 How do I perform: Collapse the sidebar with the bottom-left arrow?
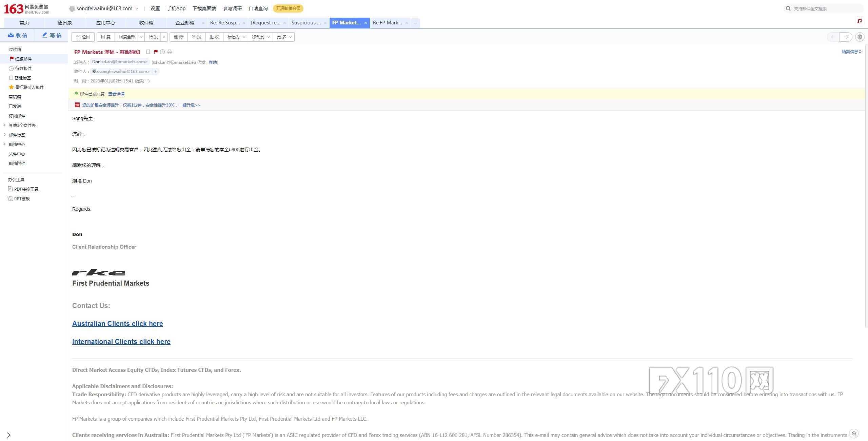click(x=8, y=435)
